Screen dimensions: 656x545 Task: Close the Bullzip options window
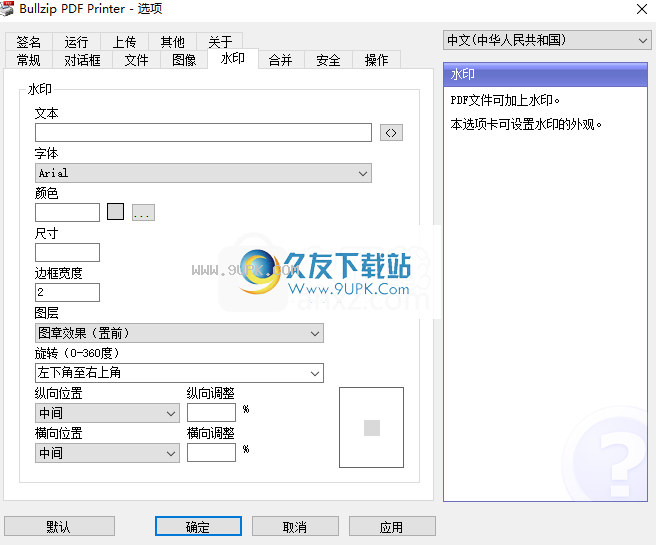[x=642, y=9]
